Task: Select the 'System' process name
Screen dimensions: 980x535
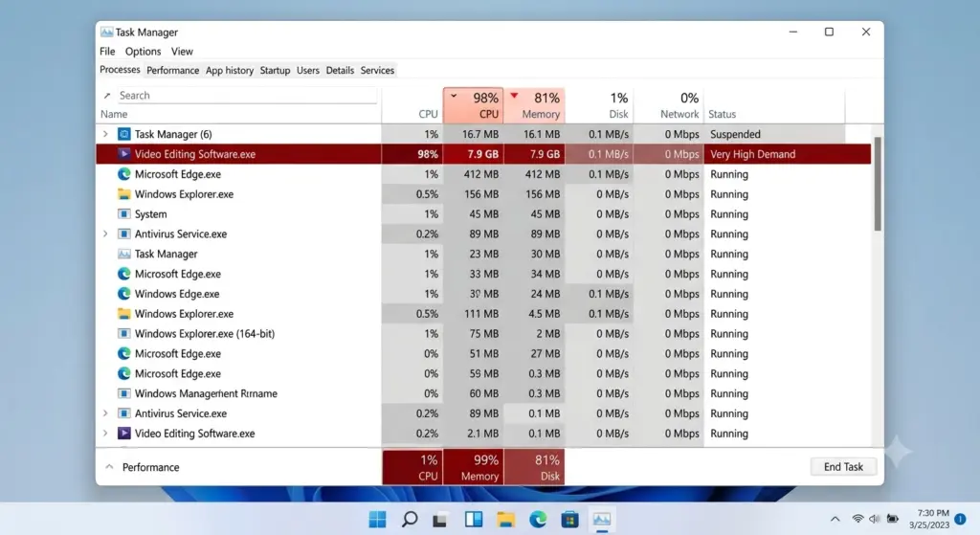Action: point(150,213)
